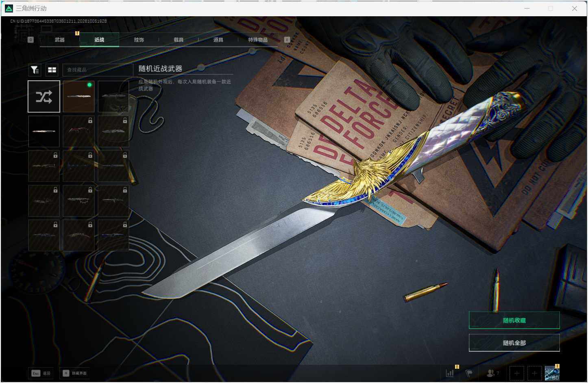Select the dark unlocked knife thumbnail beside the green-dot one
The height and width of the screenshot is (383, 588).
tap(113, 96)
